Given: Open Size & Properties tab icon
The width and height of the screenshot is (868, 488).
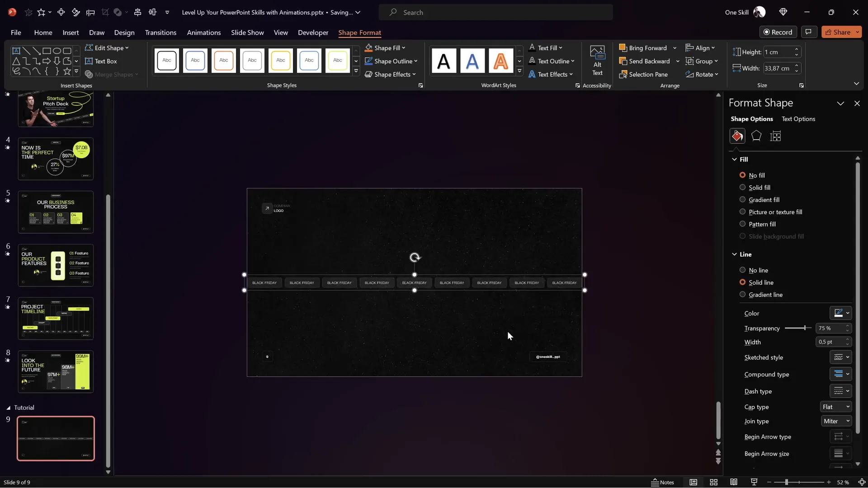Looking at the screenshot, I should pos(775,136).
